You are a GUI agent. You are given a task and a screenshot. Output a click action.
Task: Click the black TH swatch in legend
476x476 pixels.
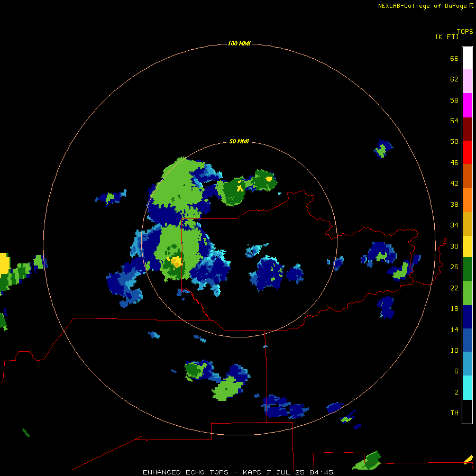pos(467,411)
